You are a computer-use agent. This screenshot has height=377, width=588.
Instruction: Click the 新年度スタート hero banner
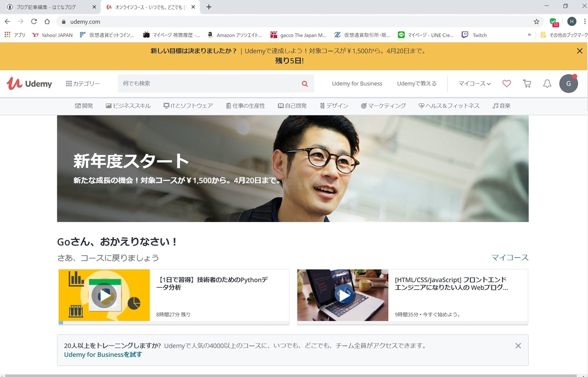[x=293, y=169]
